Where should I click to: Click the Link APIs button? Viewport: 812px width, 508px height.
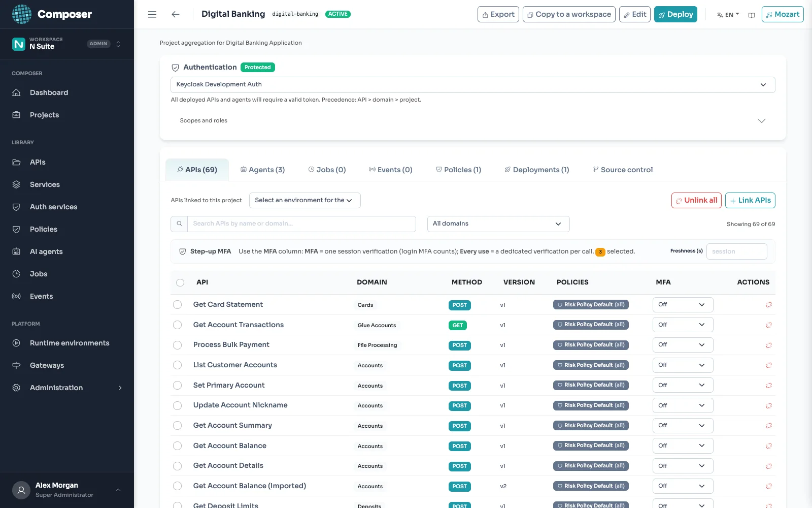click(750, 200)
